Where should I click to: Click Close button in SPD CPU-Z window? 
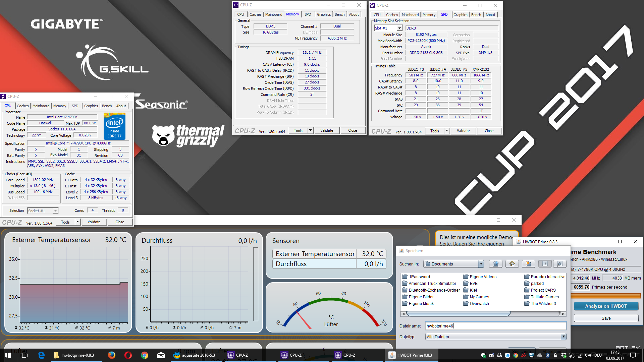[489, 131]
